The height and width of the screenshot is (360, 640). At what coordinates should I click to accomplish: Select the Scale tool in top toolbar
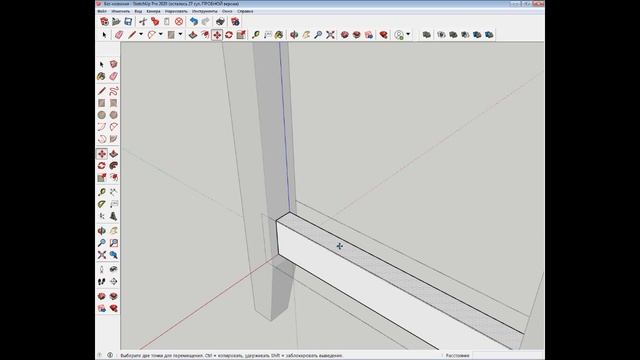(241, 35)
